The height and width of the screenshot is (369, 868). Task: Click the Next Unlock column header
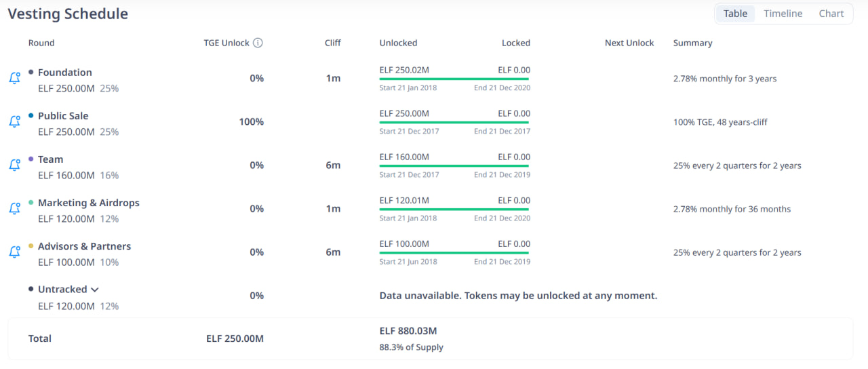pos(629,43)
